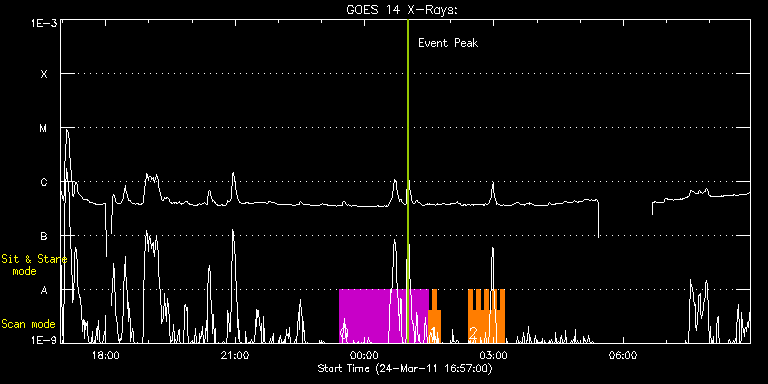
Task: Click the 1E-3 top axis value
Action: tap(44, 23)
